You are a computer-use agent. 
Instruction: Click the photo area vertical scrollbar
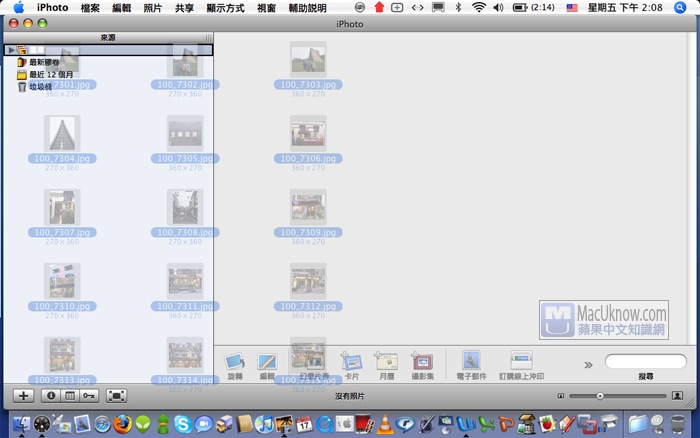click(x=692, y=188)
